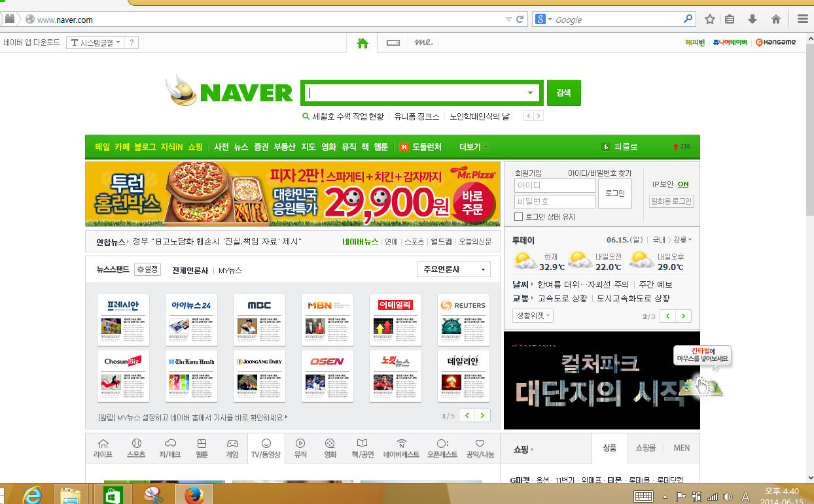Screen dimensions: 814x504
Task: Toggle the IP보안 ON switch
Action: [x=683, y=184]
